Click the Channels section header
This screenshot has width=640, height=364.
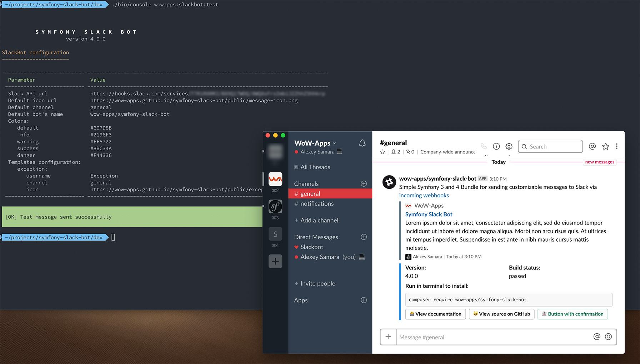(x=306, y=183)
